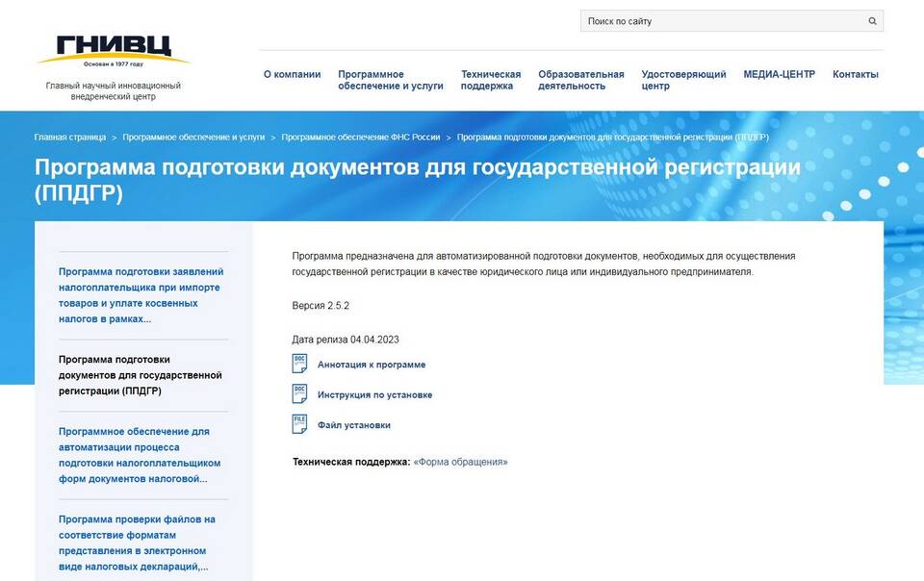Image resolution: width=924 pixels, height=581 pixels.
Task: Open sidebar item Программа проверки файлов на соответствие
Action: click(x=137, y=543)
